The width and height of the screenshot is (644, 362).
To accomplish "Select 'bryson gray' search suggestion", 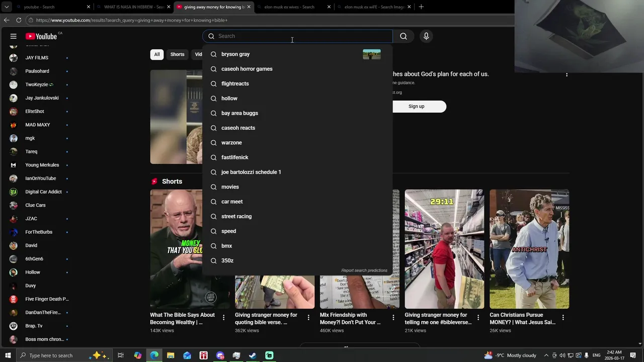I will [x=297, y=54].
